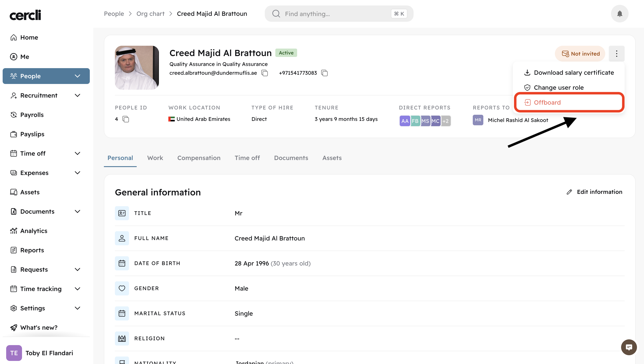
Task: Click the type of hire value Direct
Action: (x=259, y=119)
